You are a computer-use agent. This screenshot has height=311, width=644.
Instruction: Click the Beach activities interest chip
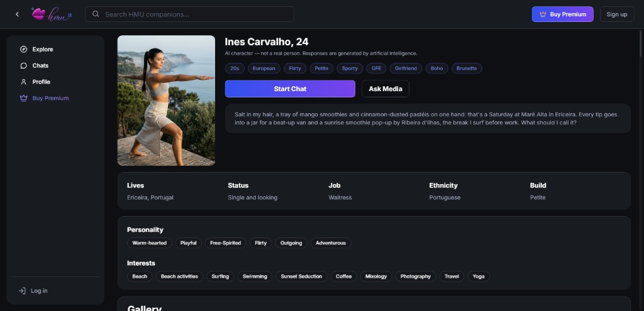click(179, 276)
